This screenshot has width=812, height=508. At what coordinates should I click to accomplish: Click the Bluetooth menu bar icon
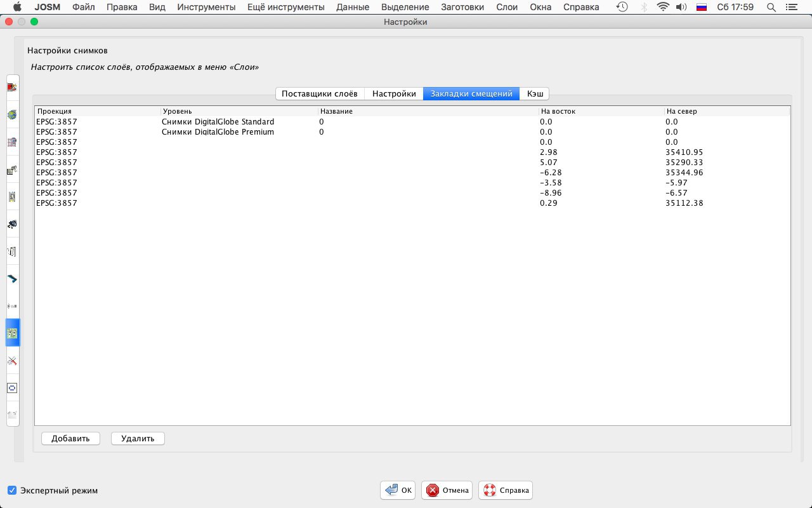click(644, 7)
